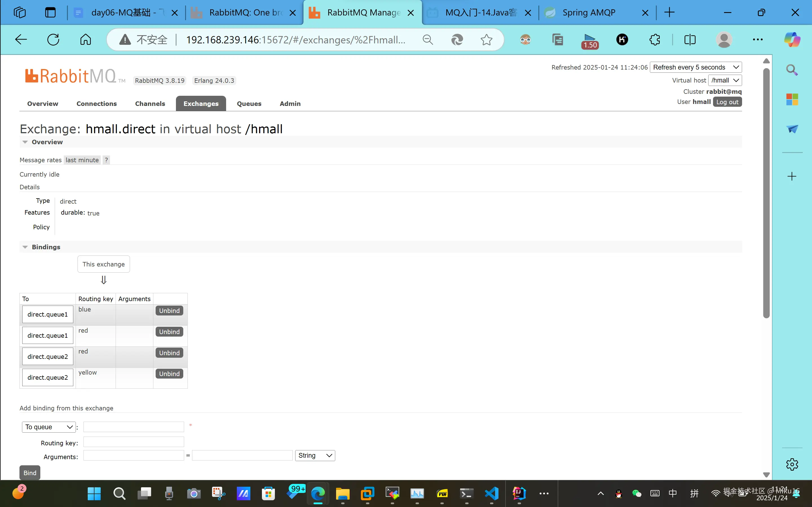Switch to the Queues tab

(249, 104)
